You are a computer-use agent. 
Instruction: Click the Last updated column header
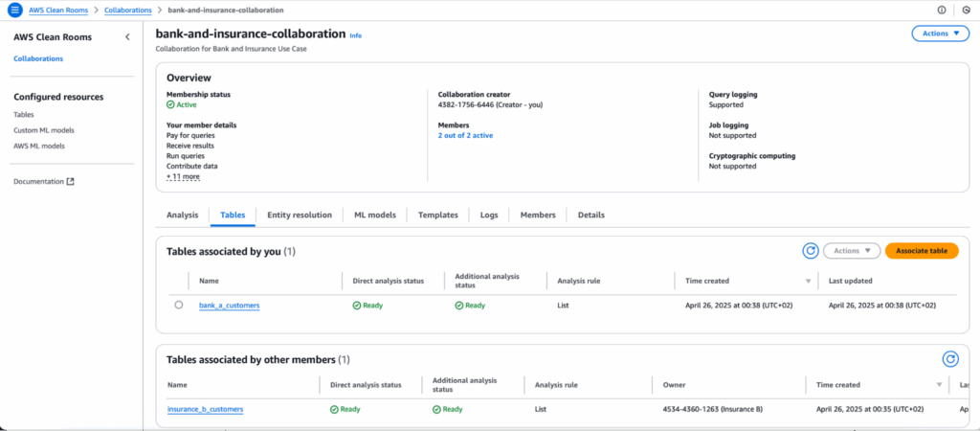tap(850, 282)
